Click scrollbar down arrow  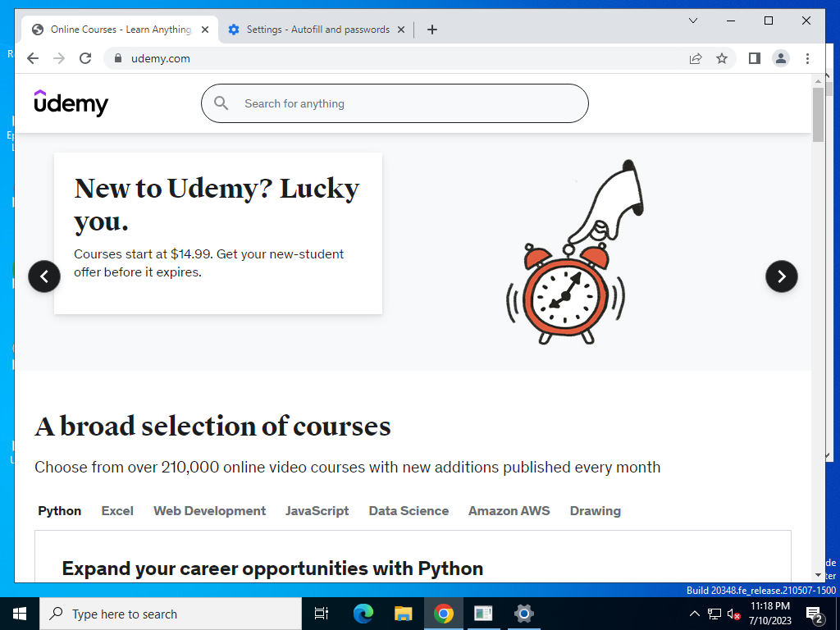point(818,575)
